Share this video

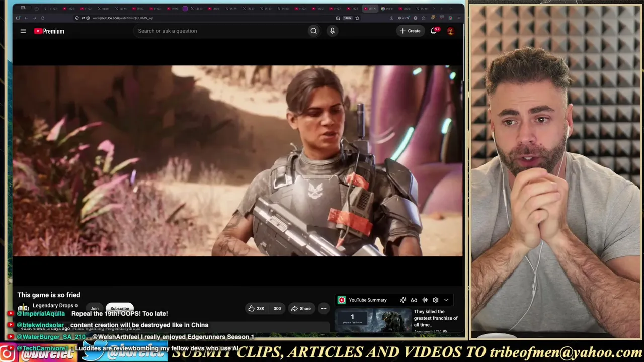tap(301, 308)
